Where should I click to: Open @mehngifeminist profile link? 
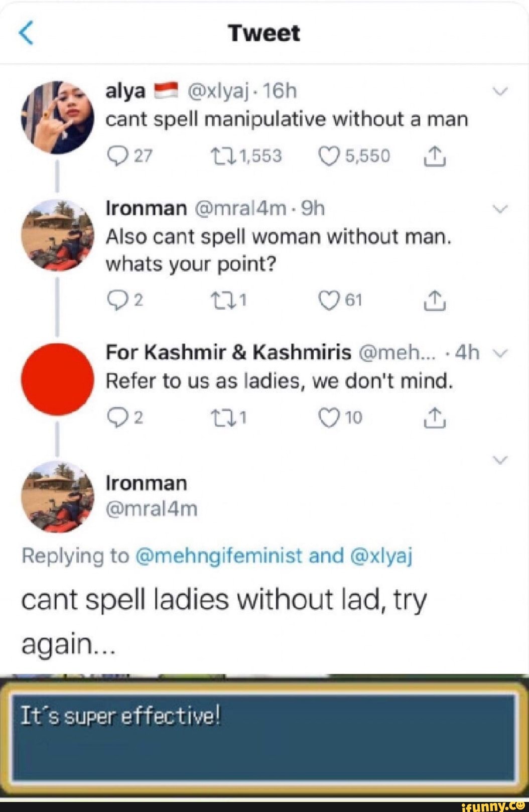point(219,556)
